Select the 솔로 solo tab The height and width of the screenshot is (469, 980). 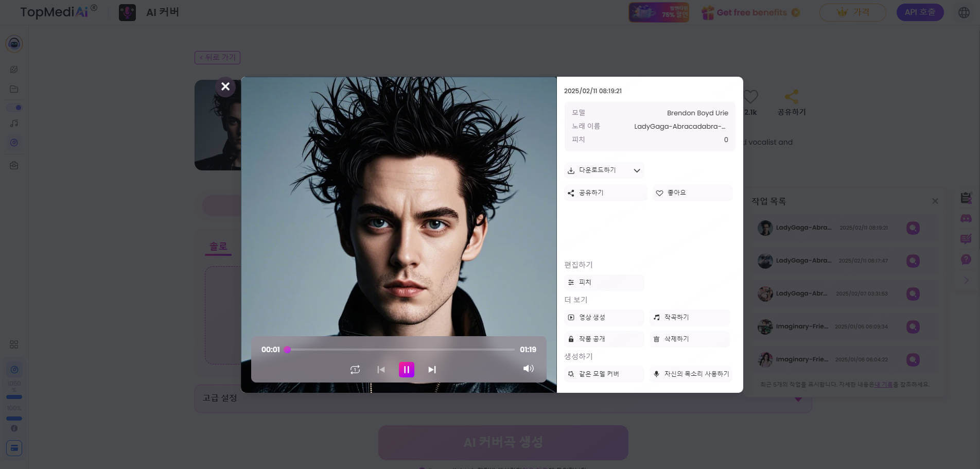(218, 247)
